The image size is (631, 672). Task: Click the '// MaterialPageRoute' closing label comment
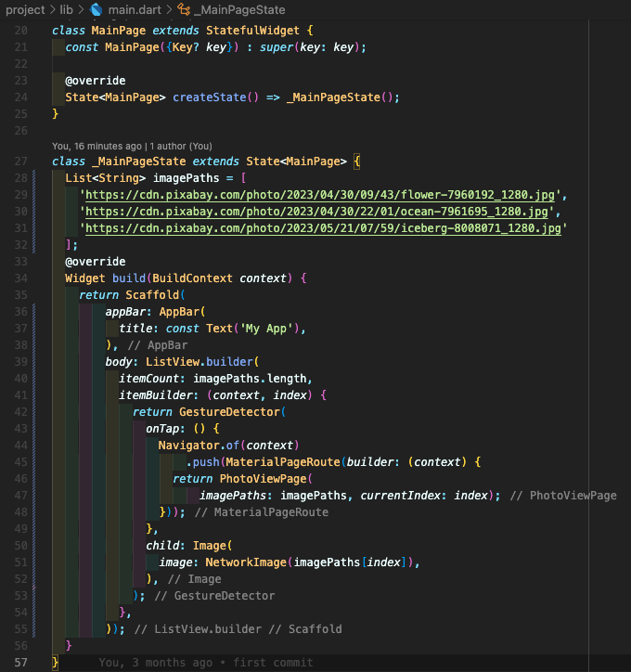click(x=262, y=512)
